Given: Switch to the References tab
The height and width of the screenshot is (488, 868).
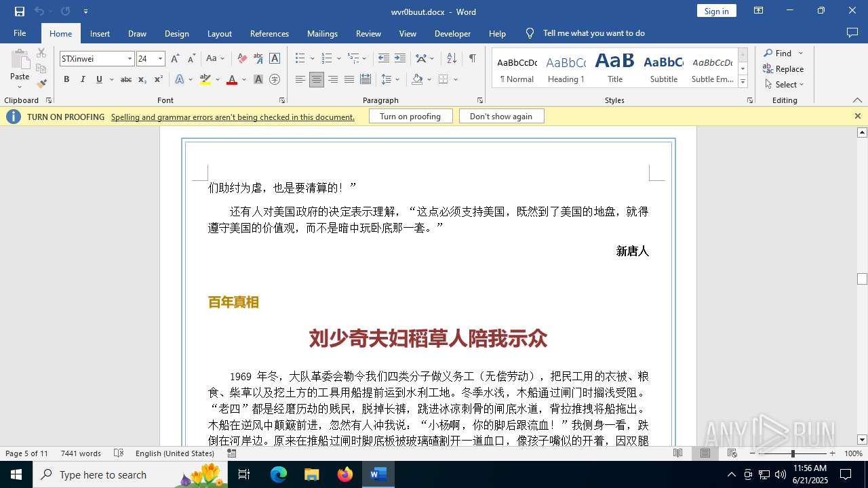Looking at the screenshot, I should [269, 33].
